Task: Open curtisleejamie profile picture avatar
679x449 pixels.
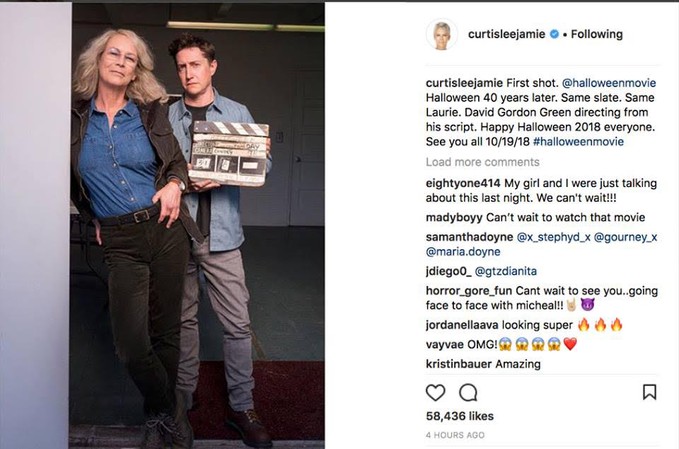Action: coord(442,34)
